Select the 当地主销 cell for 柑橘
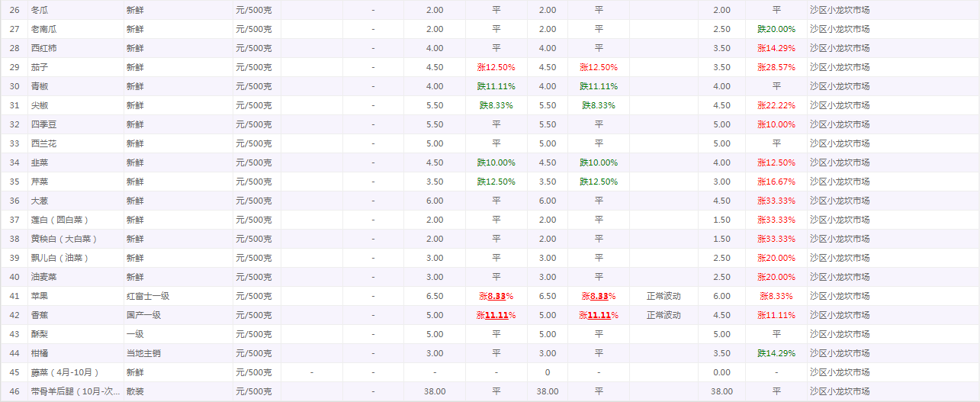980x402 pixels. coord(143,353)
